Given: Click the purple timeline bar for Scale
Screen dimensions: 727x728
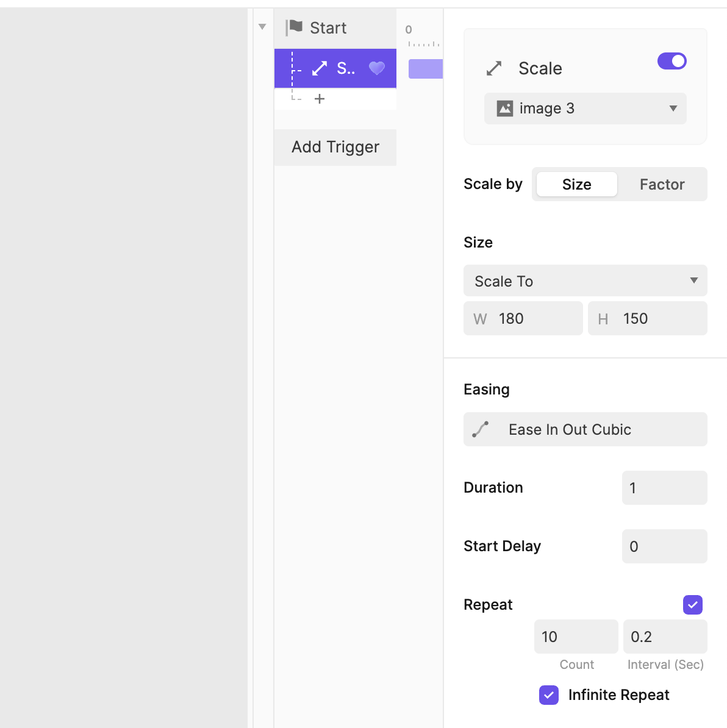Looking at the screenshot, I should coord(425,69).
